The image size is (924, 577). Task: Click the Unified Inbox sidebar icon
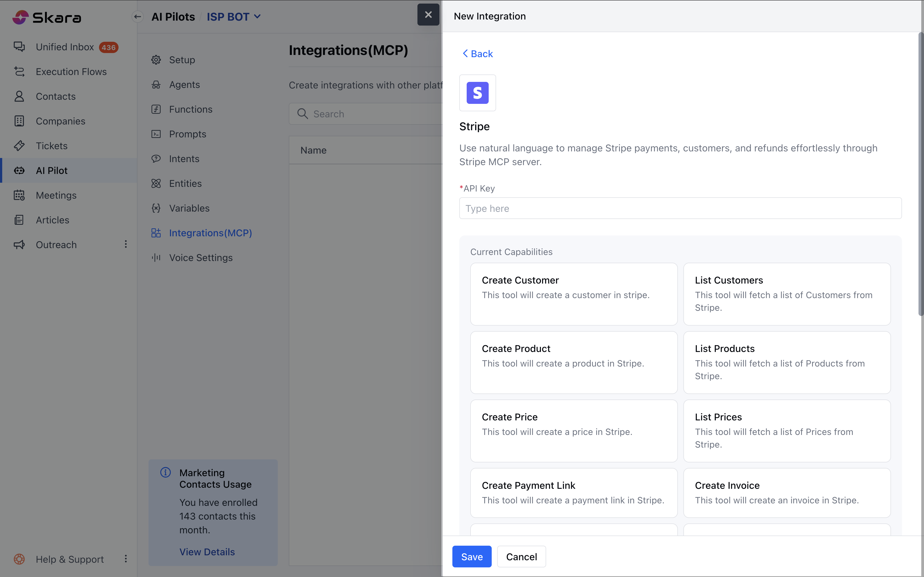(19, 46)
